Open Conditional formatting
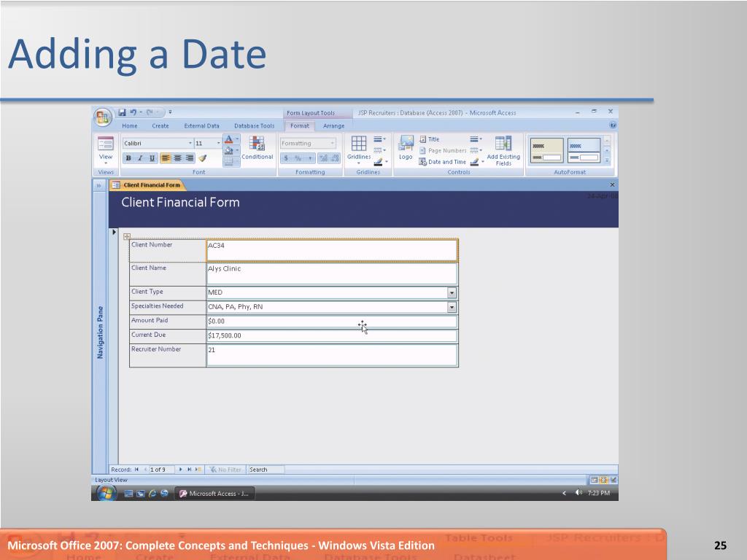The height and width of the screenshot is (560, 747). click(258, 148)
